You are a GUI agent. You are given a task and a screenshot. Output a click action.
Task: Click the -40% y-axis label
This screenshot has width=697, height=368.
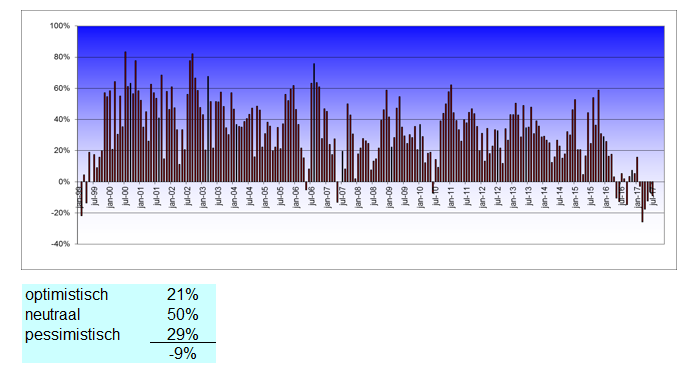click(61, 244)
